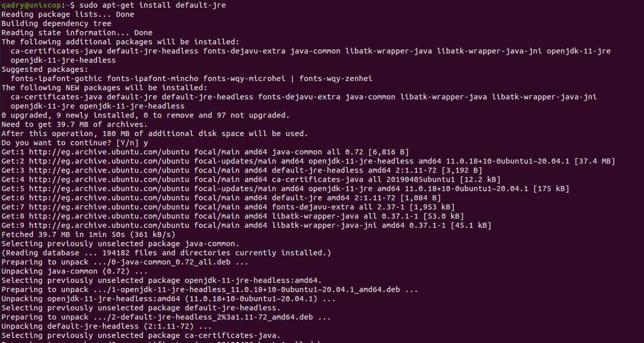The image size is (644, 343).
Task: Click the 'Need to get 39.7 MB' line
Action: (75, 124)
